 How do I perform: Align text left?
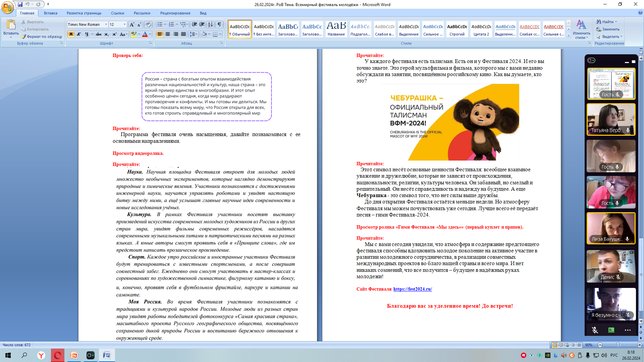point(160,34)
